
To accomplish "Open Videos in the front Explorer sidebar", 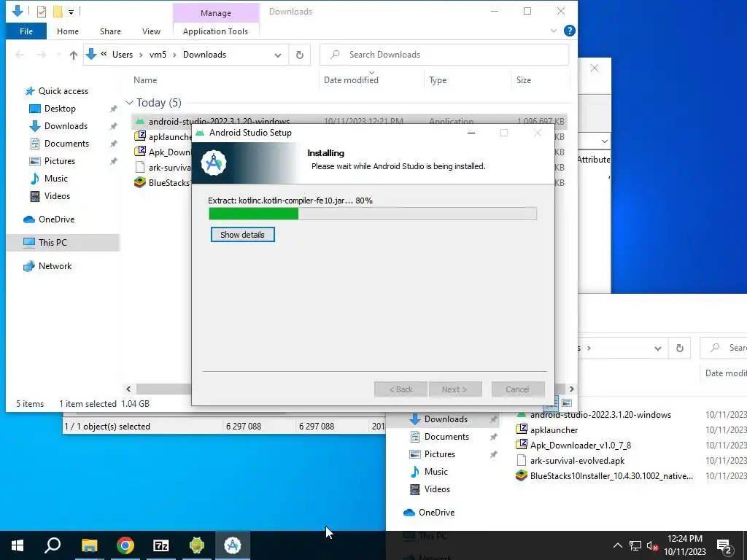I will 57,196.
